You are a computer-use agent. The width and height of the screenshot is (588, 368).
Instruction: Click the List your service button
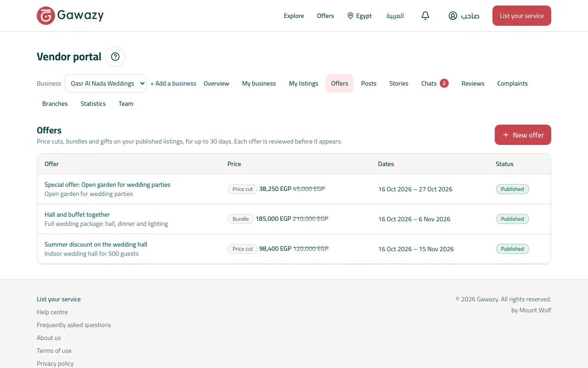point(522,16)
